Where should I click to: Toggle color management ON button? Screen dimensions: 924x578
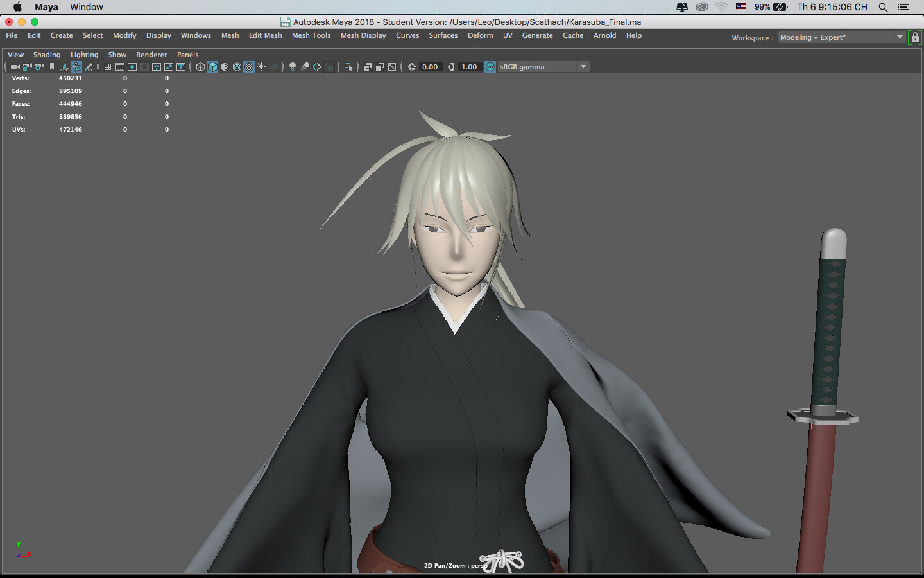point(490,67)
